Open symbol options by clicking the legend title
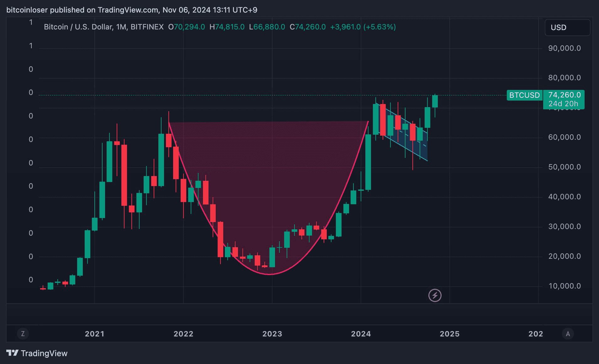This screenshot has width=599, height=364. point(77,27)
